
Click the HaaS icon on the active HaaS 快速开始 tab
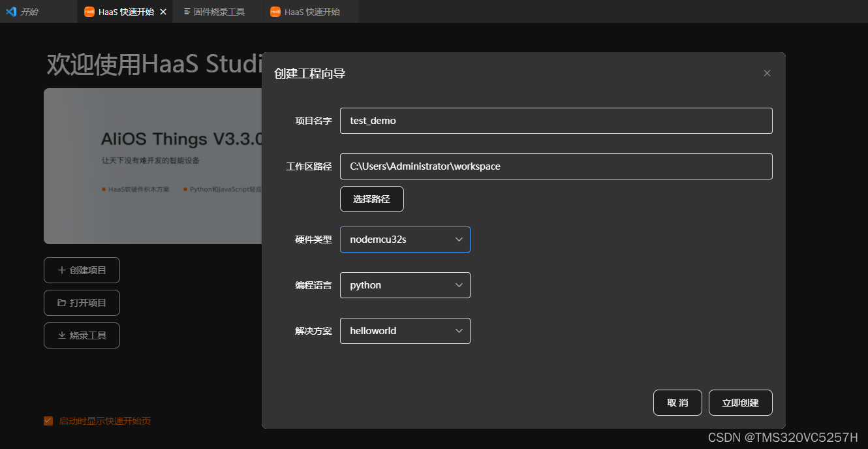[89, 12]
